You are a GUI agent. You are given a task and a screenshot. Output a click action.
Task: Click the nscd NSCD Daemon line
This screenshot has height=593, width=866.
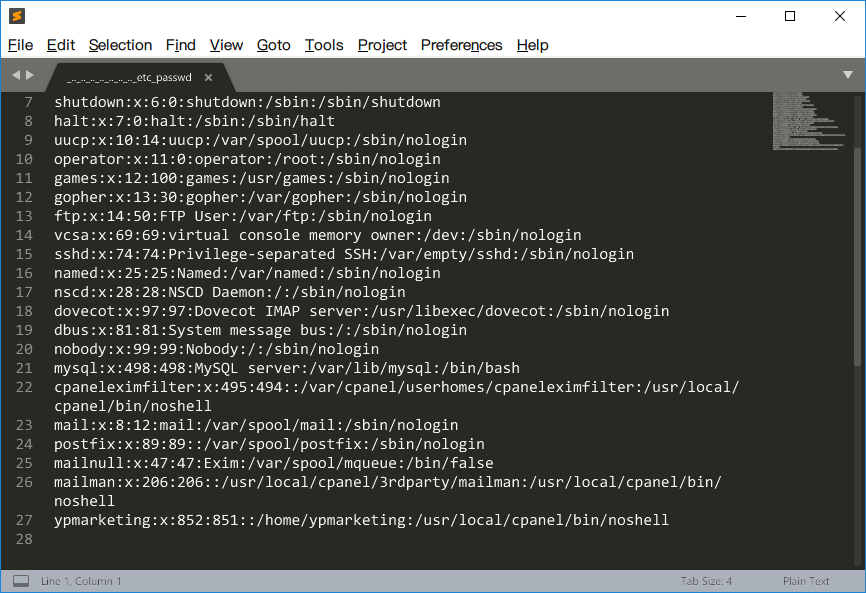point(230,292)
